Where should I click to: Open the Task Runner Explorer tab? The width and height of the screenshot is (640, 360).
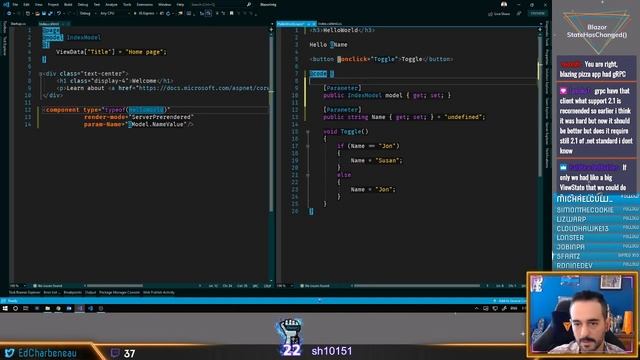(x=24, y=293)
